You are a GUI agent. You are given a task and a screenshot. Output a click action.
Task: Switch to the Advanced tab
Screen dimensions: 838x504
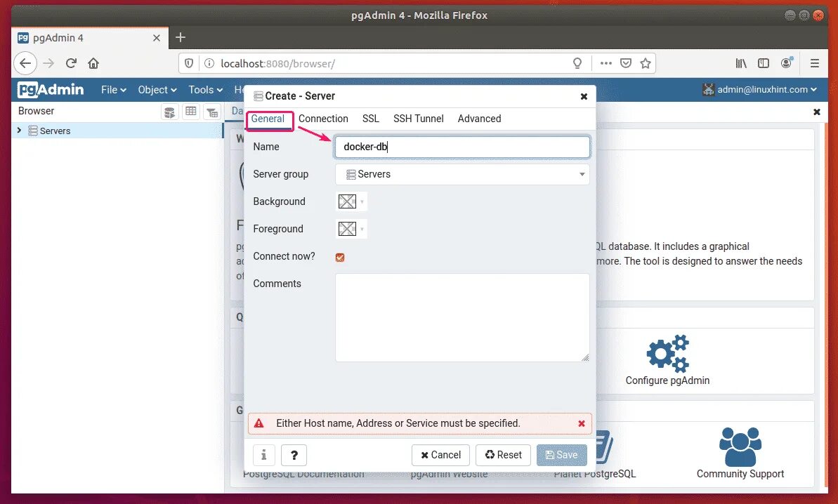479,119
